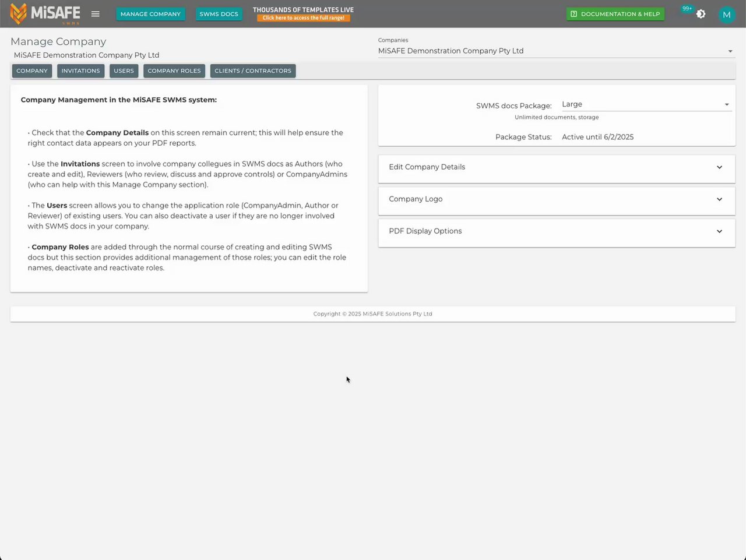Click the Package Status 'Active until 6/2/2025' text
The width and height of the screenshot is (746, 560).
597,137
